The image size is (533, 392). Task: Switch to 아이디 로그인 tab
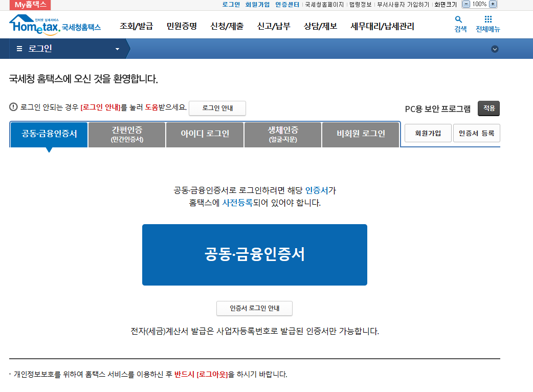pyautogui.click(x=205, y=134)
